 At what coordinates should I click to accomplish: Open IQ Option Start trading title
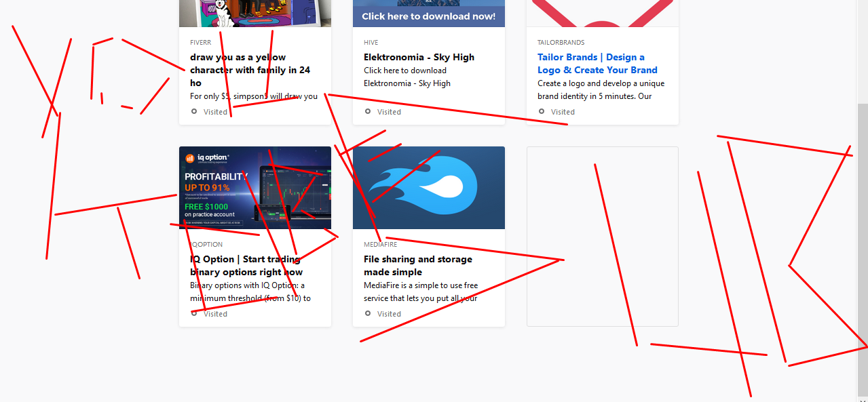(246, 266)
